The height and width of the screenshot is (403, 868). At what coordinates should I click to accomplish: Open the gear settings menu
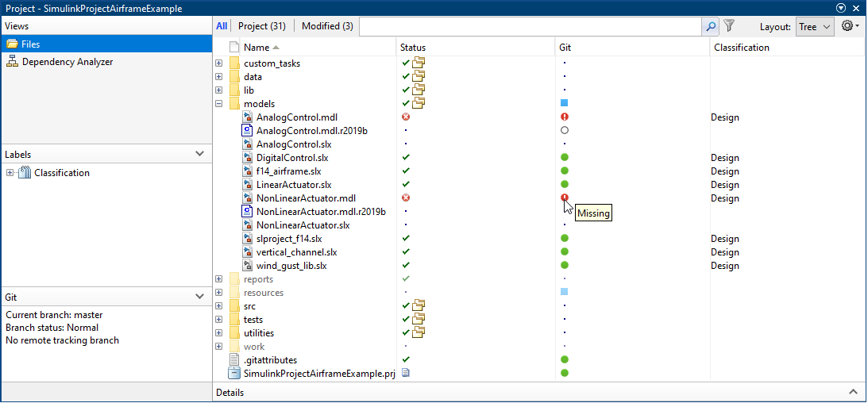click(850, 26)
